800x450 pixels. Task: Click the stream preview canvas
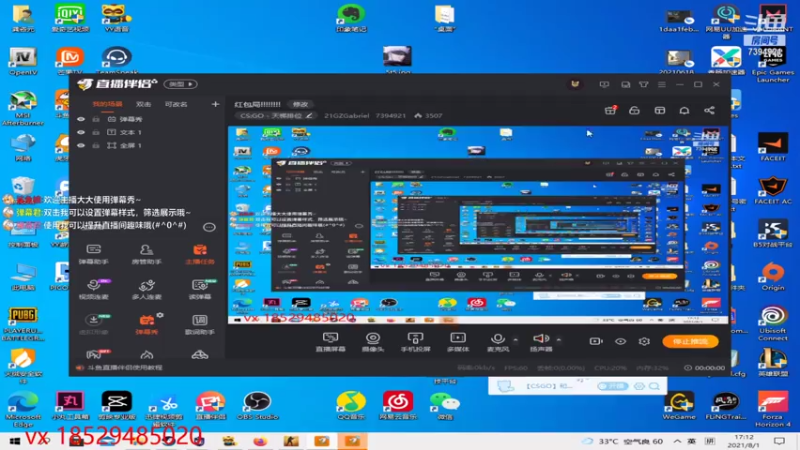click(x=478, y=225)
